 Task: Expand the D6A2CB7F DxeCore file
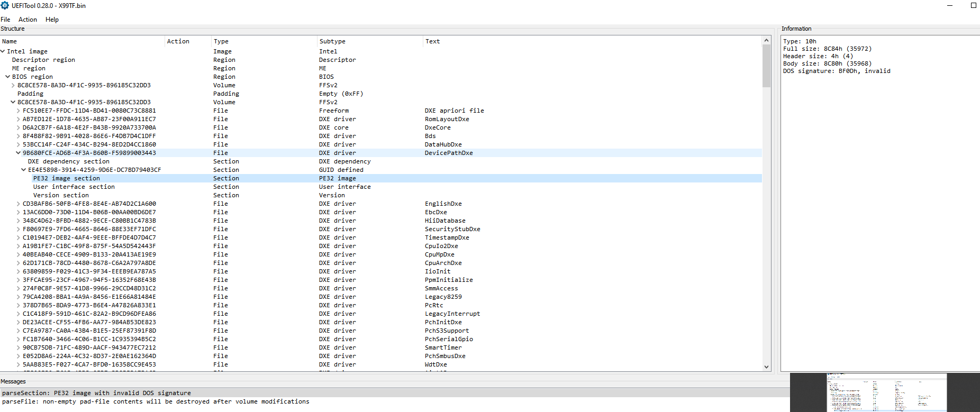(19, 127)
